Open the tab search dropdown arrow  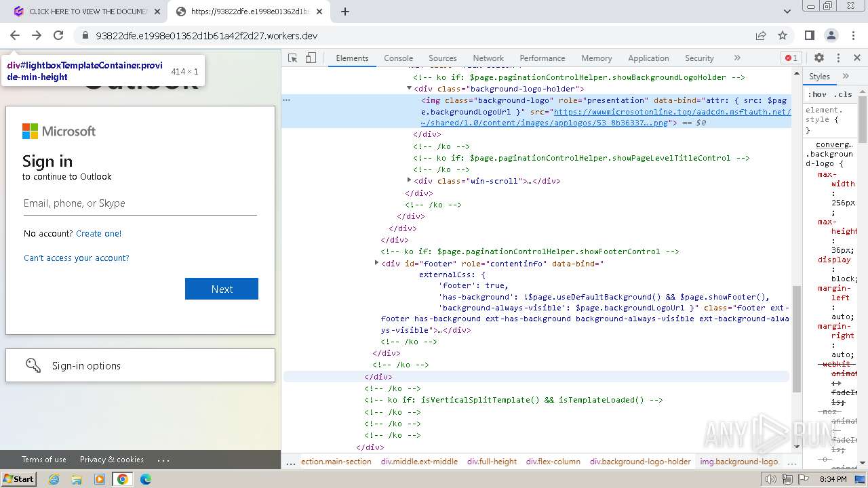787,12
